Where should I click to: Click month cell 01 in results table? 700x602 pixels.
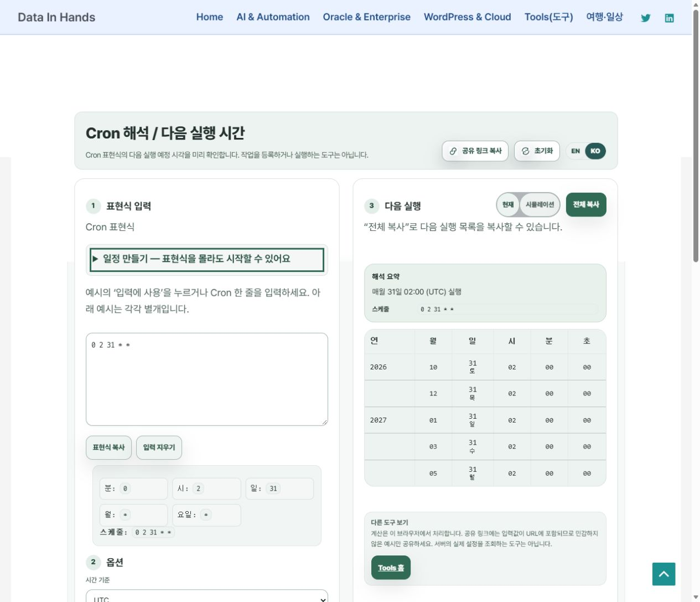click(x=433, y=420)
